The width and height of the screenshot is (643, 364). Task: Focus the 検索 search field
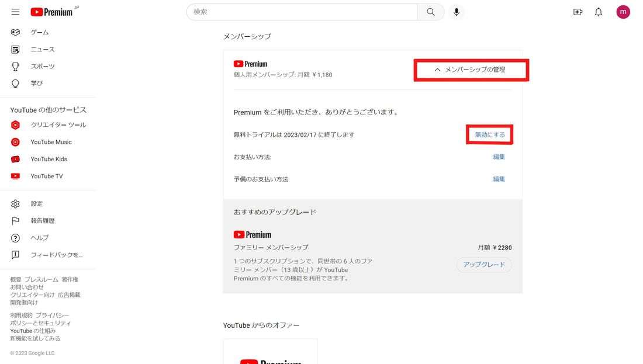point(302,12)
